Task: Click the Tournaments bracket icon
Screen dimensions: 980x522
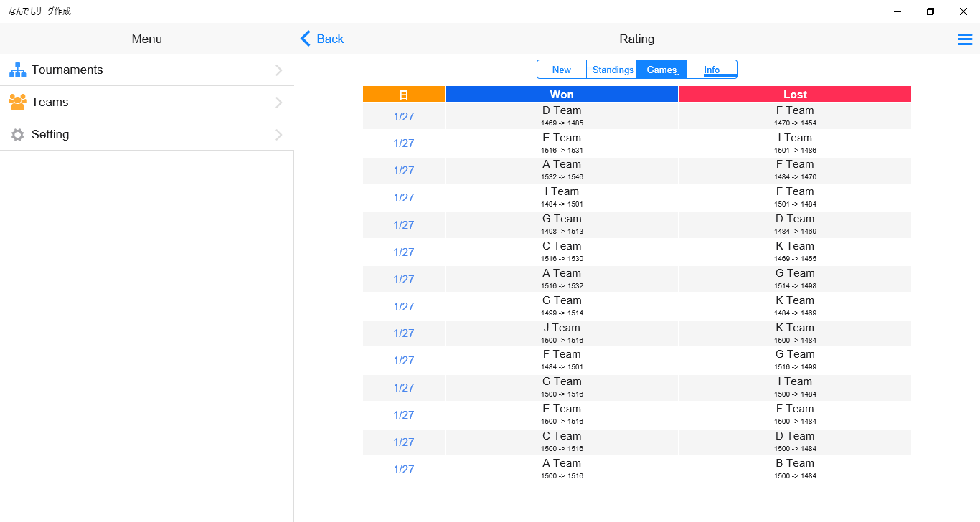Action: tap(18, 70)
